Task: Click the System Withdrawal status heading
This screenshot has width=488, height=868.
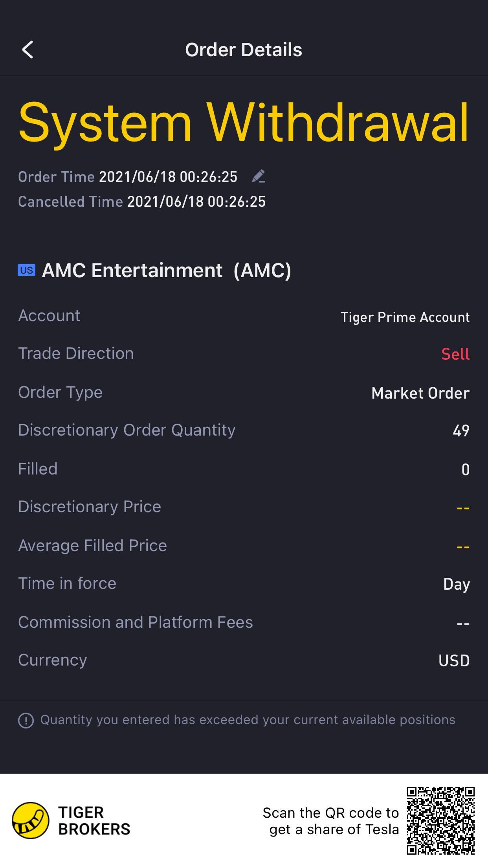Action: tap(244, 122)
